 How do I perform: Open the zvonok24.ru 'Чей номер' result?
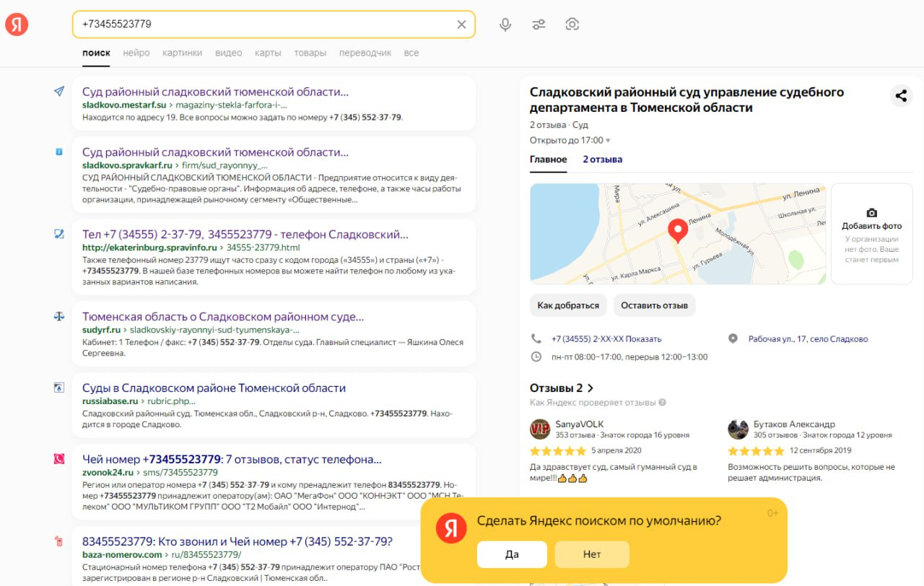pos(232,460)
